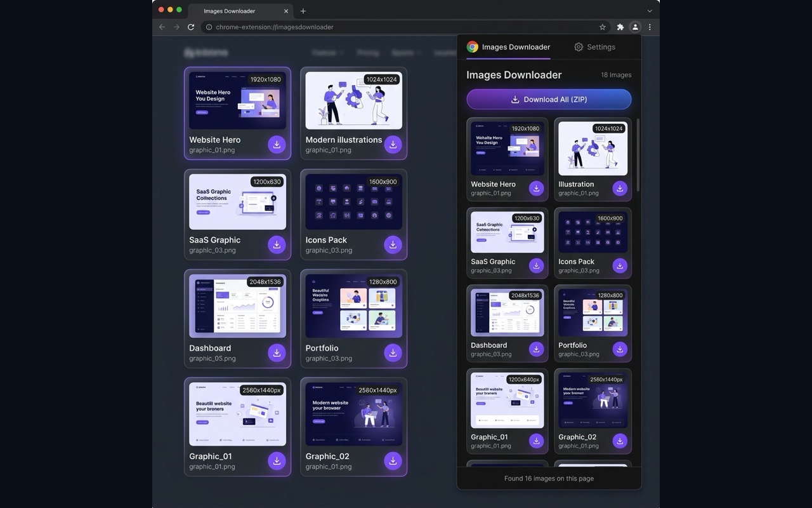This screenshot has width=812, height=508.
Task: Download Dashboard image on the page
Action: tap(277, 352)
